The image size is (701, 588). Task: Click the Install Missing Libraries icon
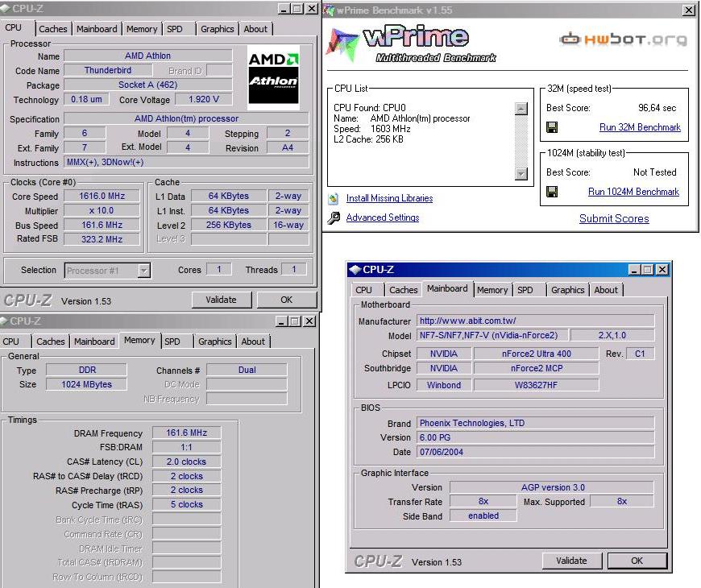click(333, 198)
